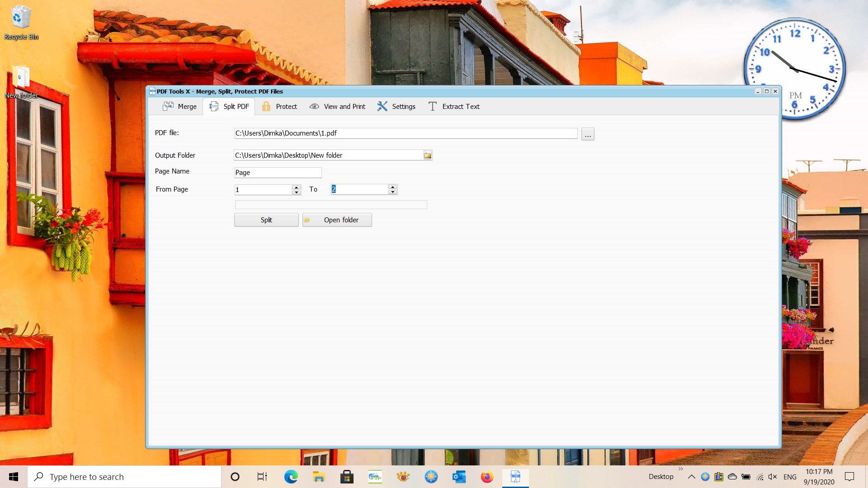Click the Outlook taskbar icon

tap(459, 477)
